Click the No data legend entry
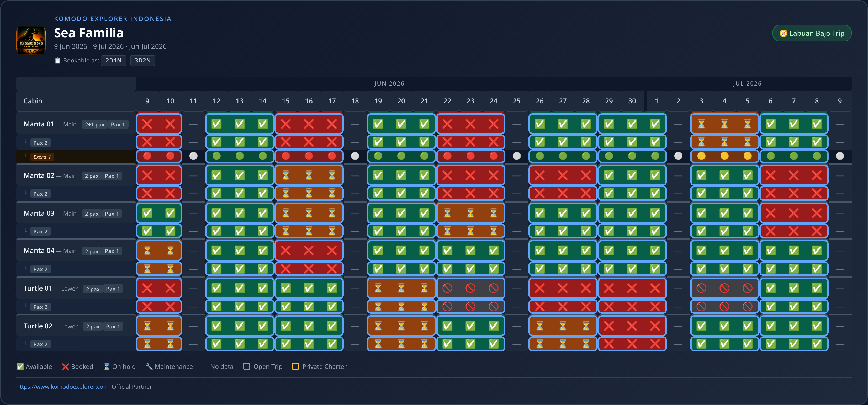Screen dimensions: 868x405 click(218, 366)
